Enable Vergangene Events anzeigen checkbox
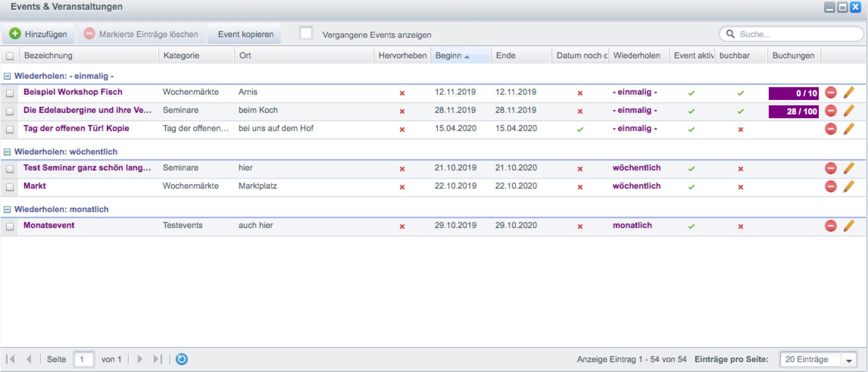Image resolution: width=868 pixels, height=372 pixels. pyautogui.click(x=306, y=33)
